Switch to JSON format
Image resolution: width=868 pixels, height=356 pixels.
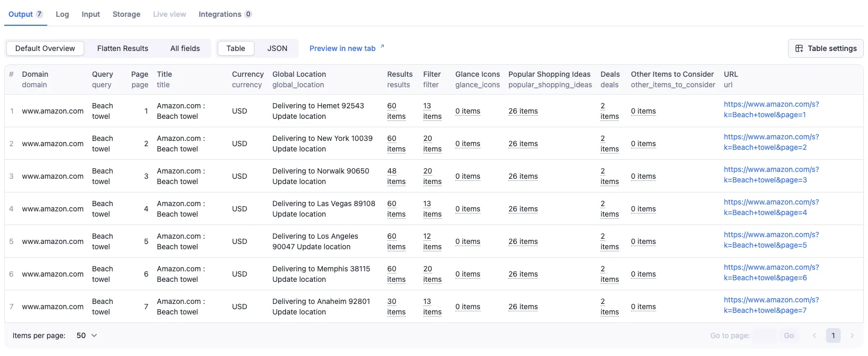click(x=277, y=48)
